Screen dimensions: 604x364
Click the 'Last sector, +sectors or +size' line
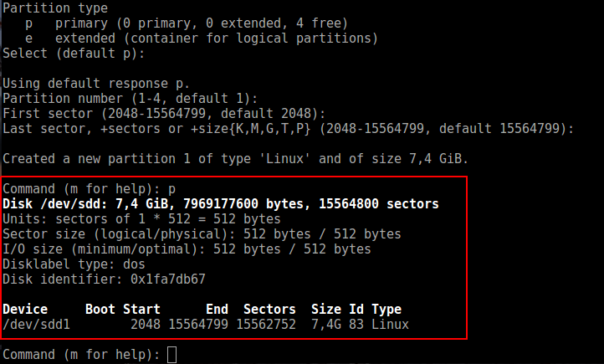tap(289, 128)
